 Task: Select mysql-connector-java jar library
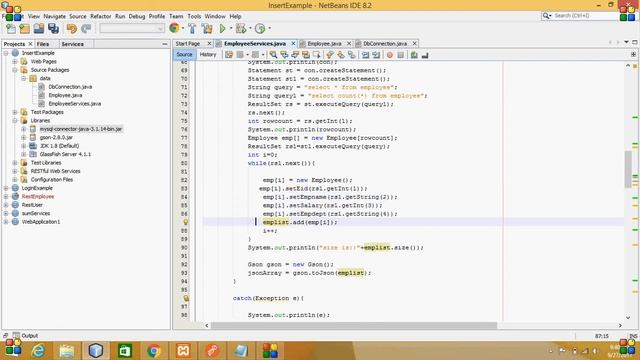tap(81, 129)
